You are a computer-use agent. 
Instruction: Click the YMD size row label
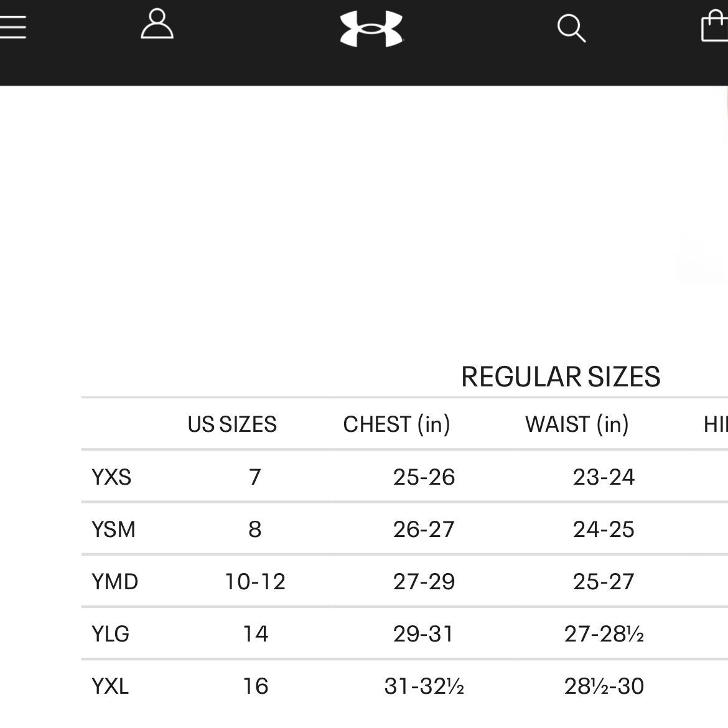point(114,582)
